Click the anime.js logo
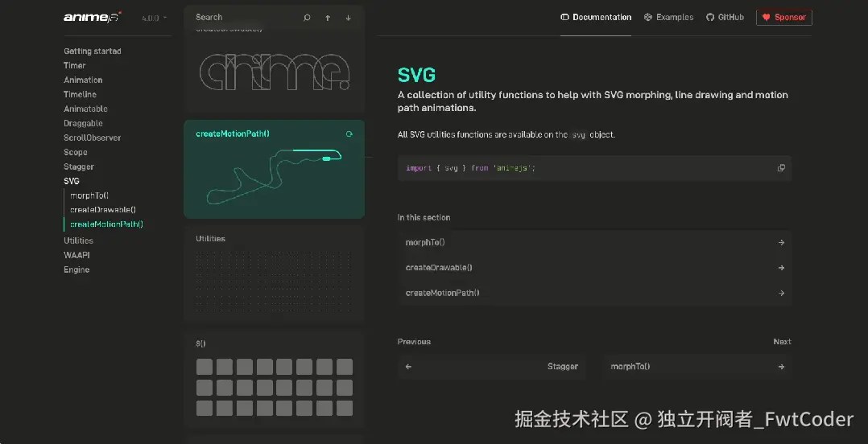The image size is (868, 444). click(x=93, y=17)
